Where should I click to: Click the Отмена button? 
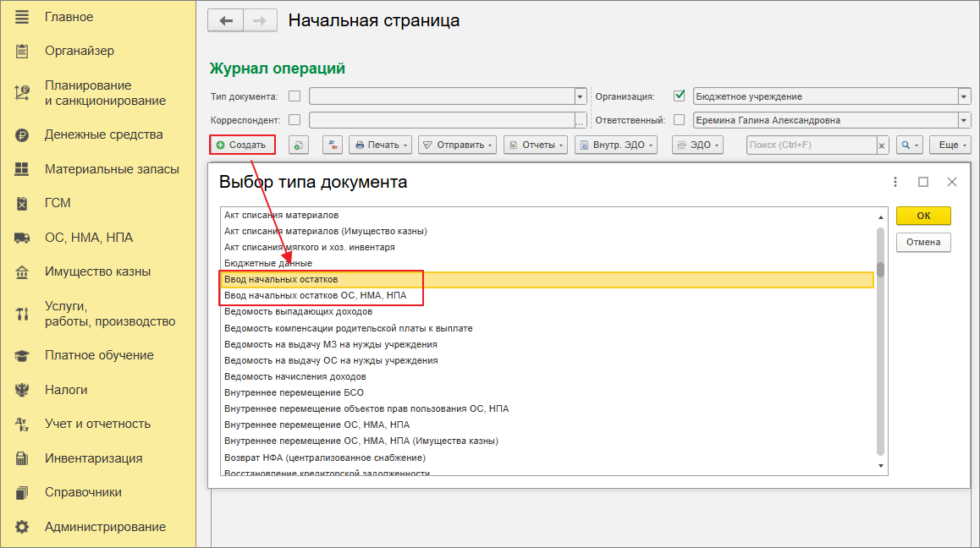pos(923,242)
